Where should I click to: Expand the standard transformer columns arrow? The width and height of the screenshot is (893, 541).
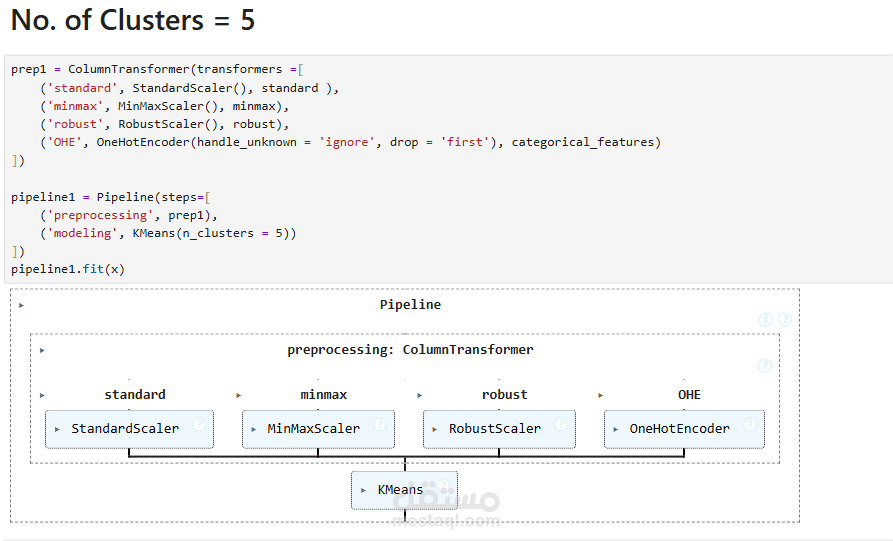[x=42, y=395]
